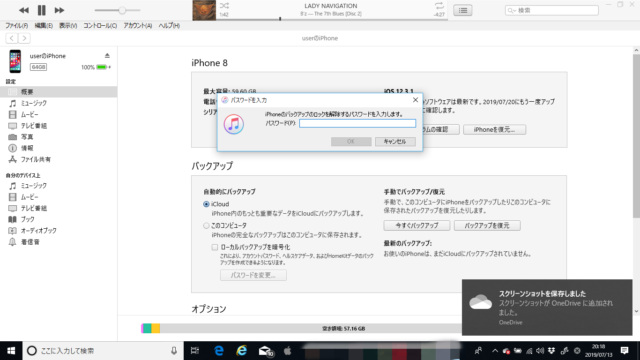This screenshot has width=640, height=360.
Task: Click the song progress bar
Action: (x=332, y=19)
